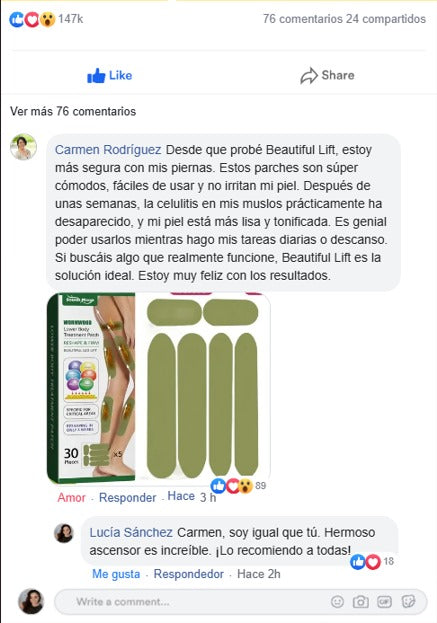Click the Share arrow button
This screenshot has width=437, height=623.
pos(327,75)
